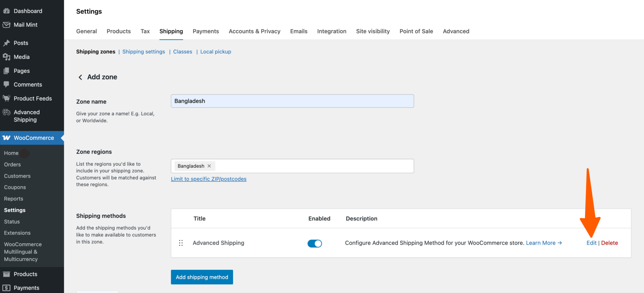Viewport: 644px width, 293px height.
Task: Click the Enabled column header
Action: point(319,218)
